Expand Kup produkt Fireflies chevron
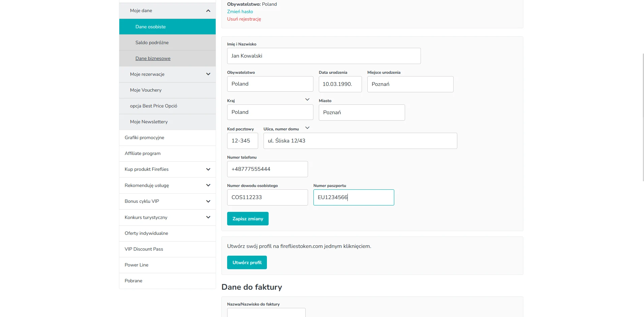The height and width of the screenshot is (317, 644). coord(208,169)
